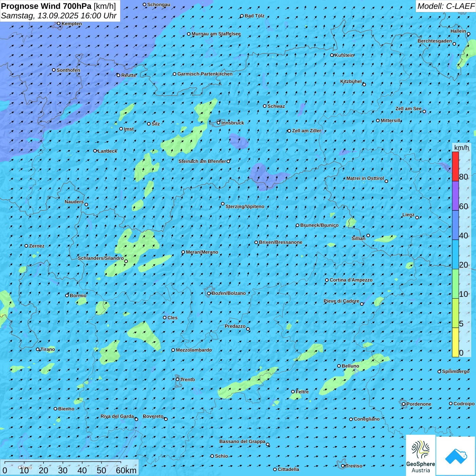Click the 'Pieve di Cadore' label
The width and height of the screenshot is (476, 476).
click(341, 301)
